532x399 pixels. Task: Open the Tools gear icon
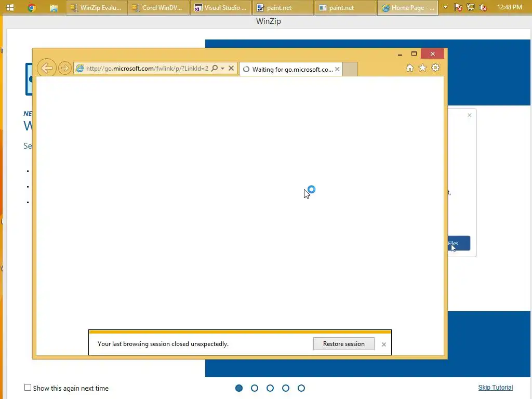(435, 68)
